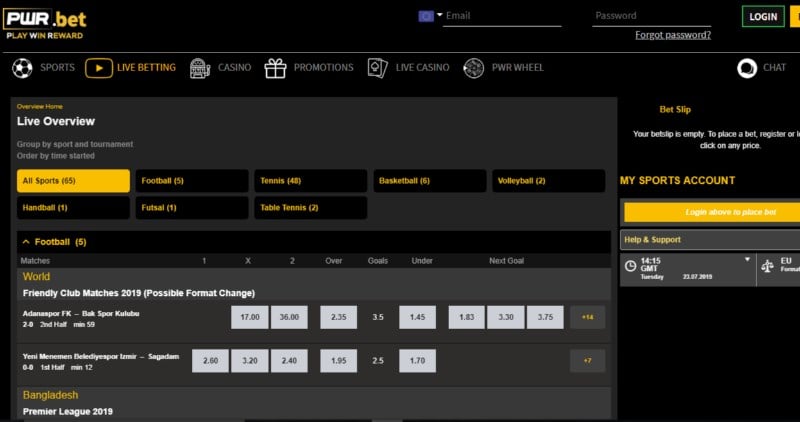
Task: Click the Bangladesh country heading
Action: click(51, 395)
